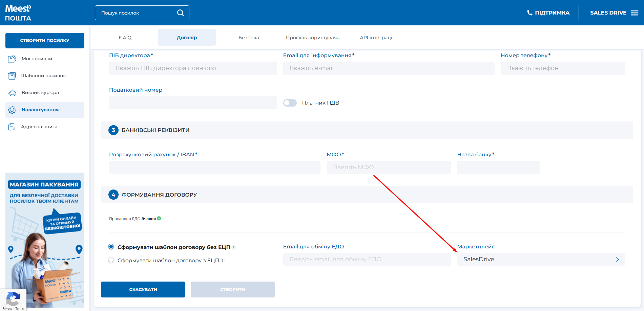Switch to the Безпека tab
The width and height of the screenshot is (644, 311).
click(x=249, y=38)
